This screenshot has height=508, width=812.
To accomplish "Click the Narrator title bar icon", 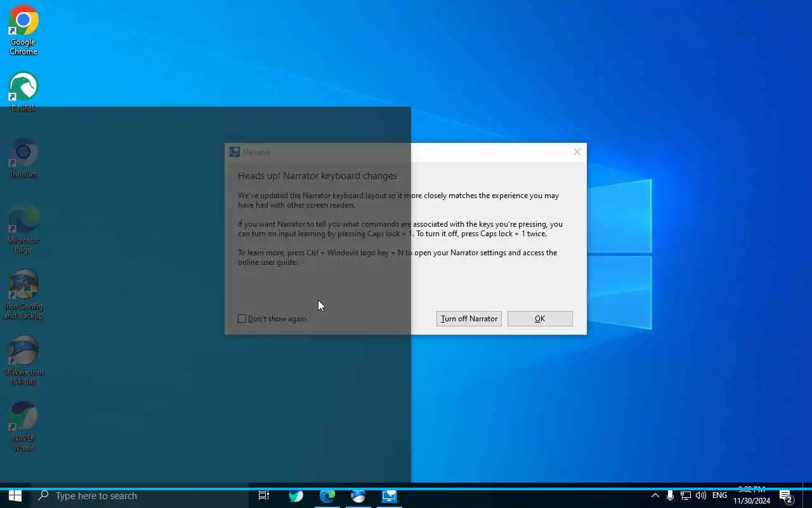I will tap(235, 152).
